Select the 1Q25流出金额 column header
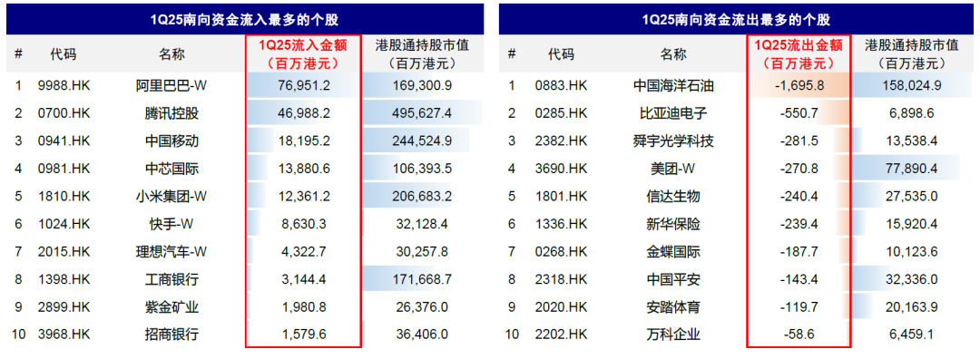Viewport: 980px width, 359px height. click(x=799, y=53)
